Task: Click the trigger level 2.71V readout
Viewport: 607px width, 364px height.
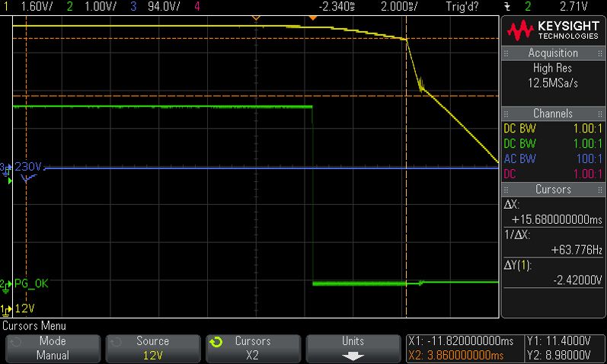Action: coord(573,6)
